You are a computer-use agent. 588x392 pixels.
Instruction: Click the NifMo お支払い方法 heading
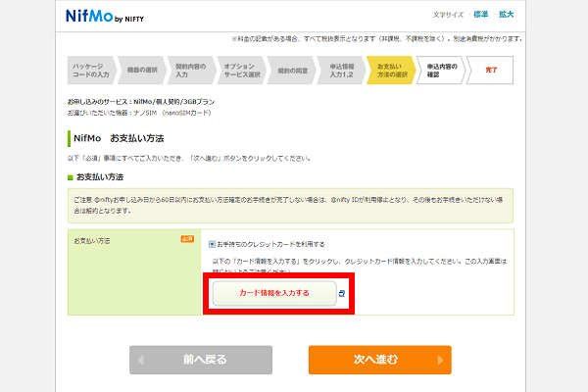coord(119,138)
